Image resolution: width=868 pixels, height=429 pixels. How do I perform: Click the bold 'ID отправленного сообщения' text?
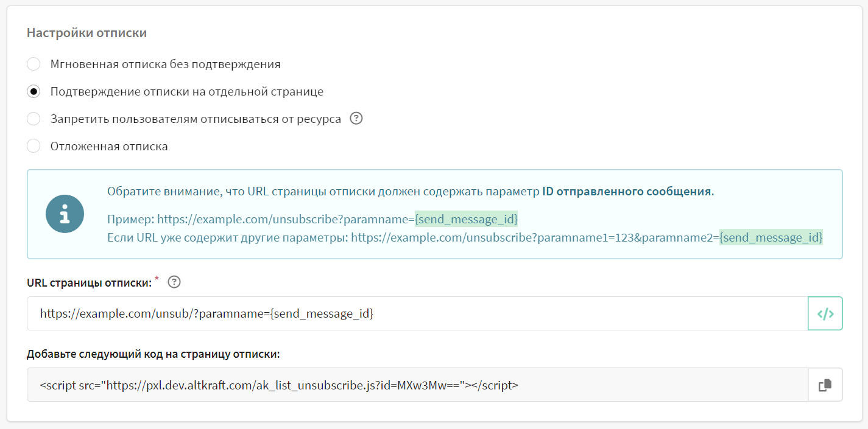click(626, 192)
